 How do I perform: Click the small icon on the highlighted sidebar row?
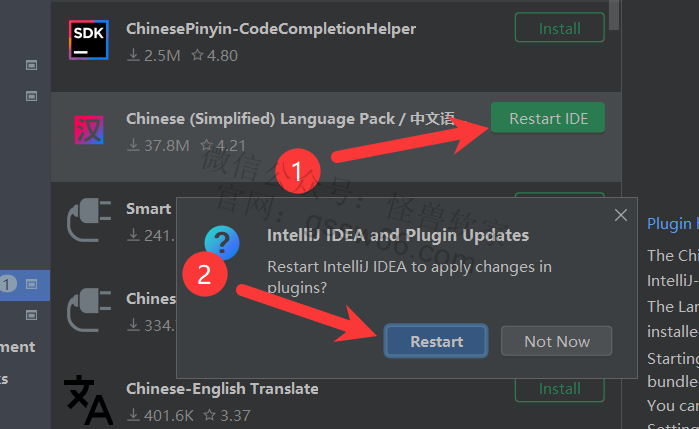(31, 284)
